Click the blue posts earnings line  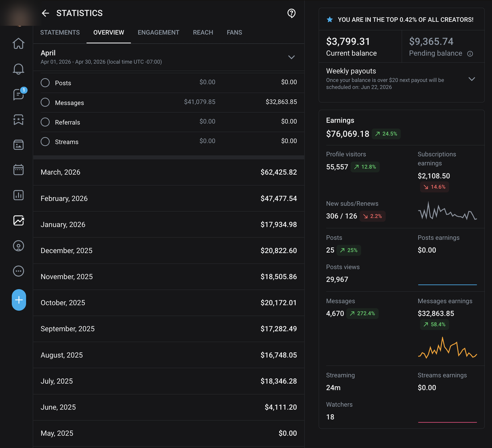point(447,284)
